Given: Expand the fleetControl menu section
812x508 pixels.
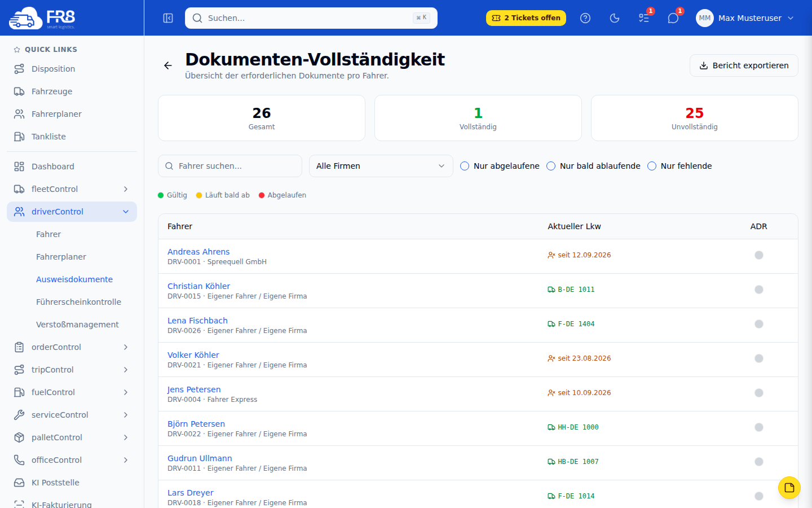Looking at the screenshot, I should point(72,189).
